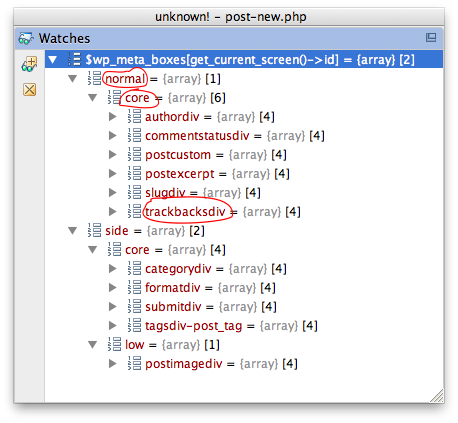The image size is (458, 423).
Task: Select the tagsdiv-post_tag row text
Action: point(231,326)
